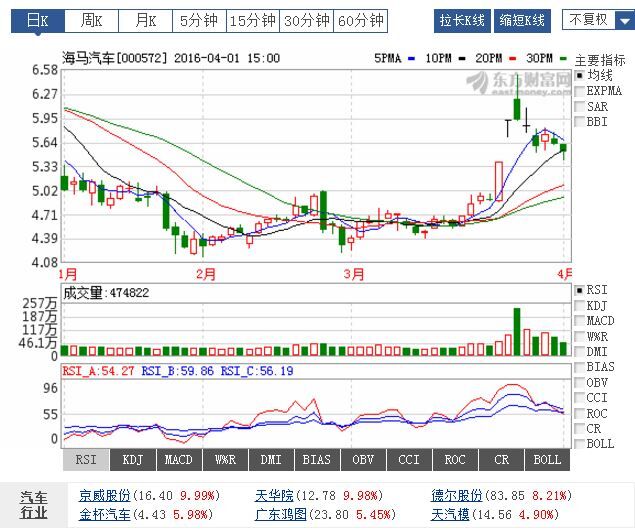Click the OBV bottom indicator tab
The height and width of the screenshot is (530, 635).
tap(363, 460)
